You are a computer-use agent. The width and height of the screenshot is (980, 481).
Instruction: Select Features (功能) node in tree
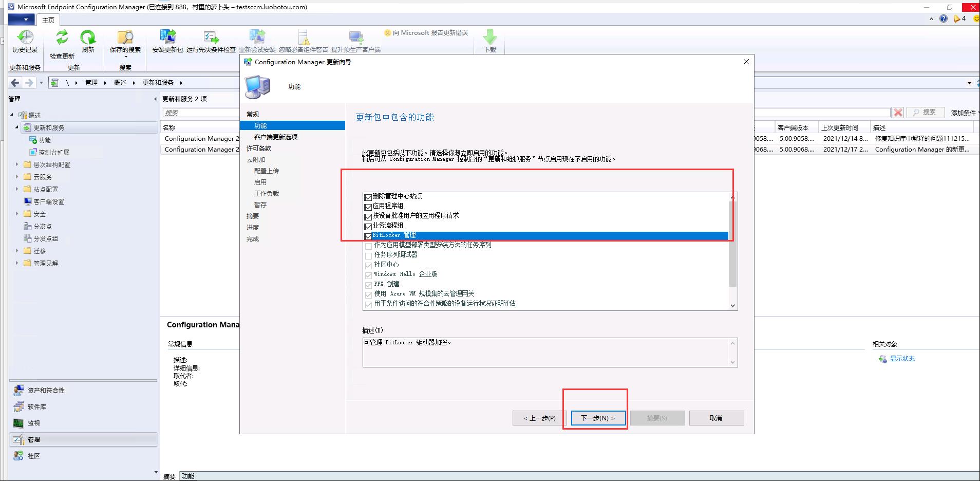point(45,140)
